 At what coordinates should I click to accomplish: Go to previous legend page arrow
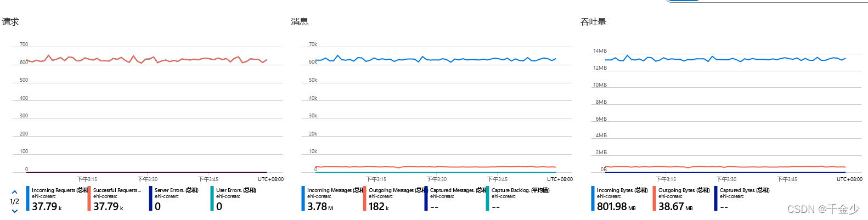(x=14, y=192)
